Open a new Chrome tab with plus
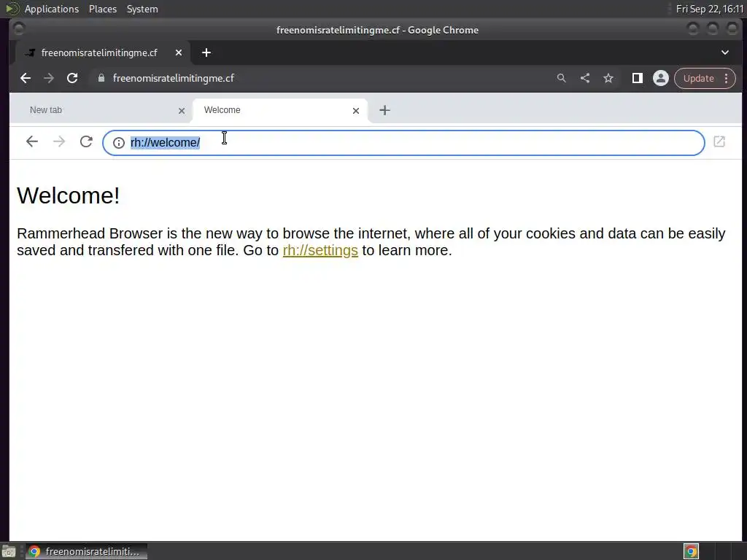Screen dimensions: 747x560 pos(206,52)
